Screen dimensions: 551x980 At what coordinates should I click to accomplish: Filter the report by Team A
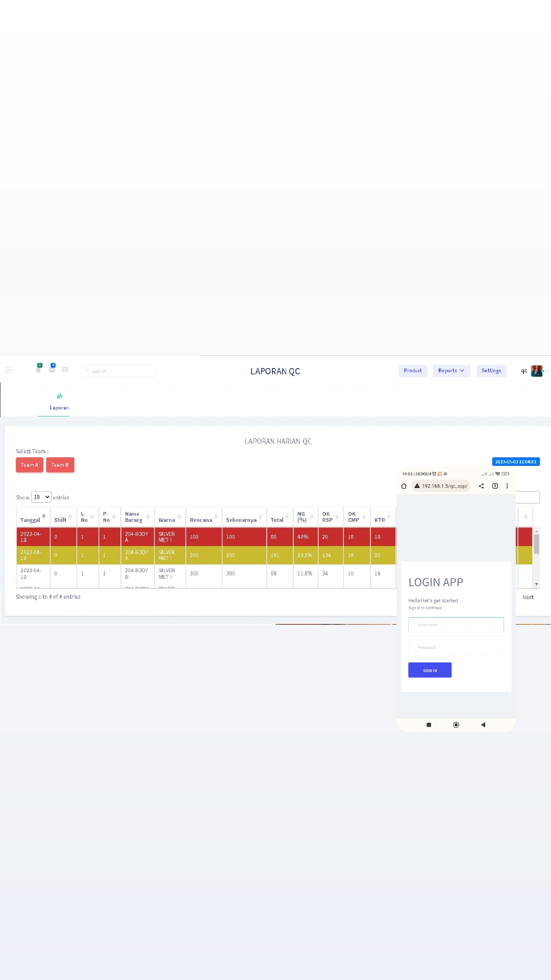[30, 465]
